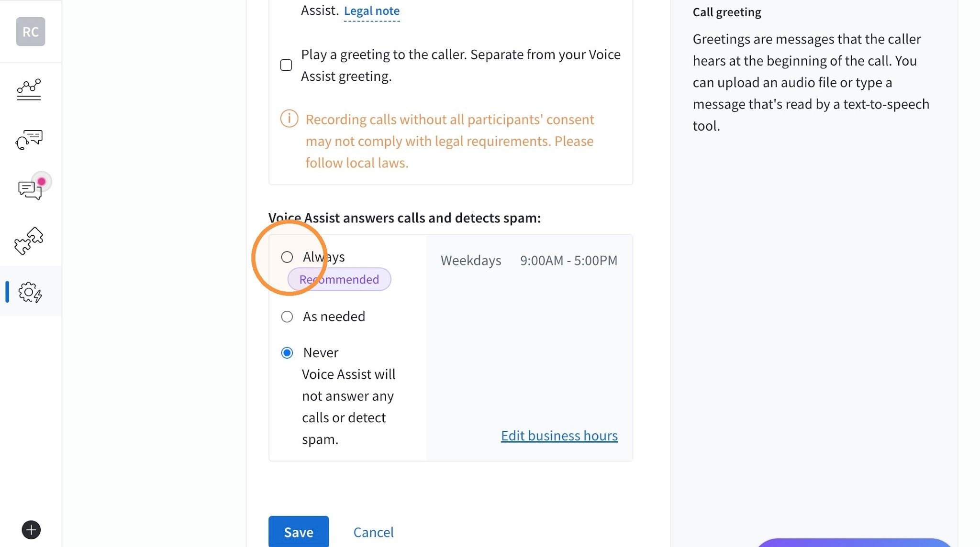This screenshot has width=980, height=547.
Task: Click the Cancel link
Action: coord(373,532)
